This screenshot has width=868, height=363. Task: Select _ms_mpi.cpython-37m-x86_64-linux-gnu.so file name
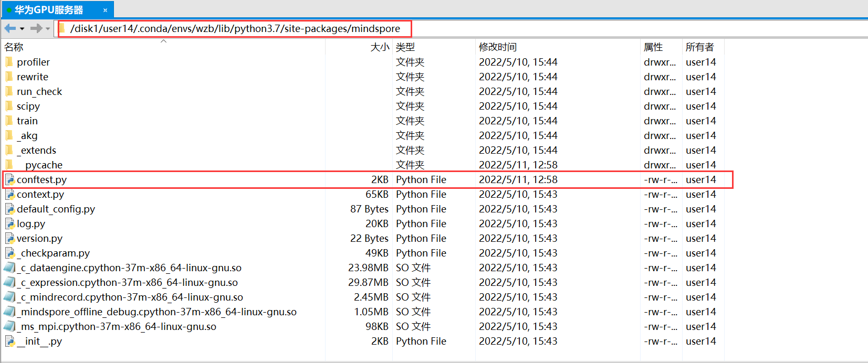coord(117,326)
